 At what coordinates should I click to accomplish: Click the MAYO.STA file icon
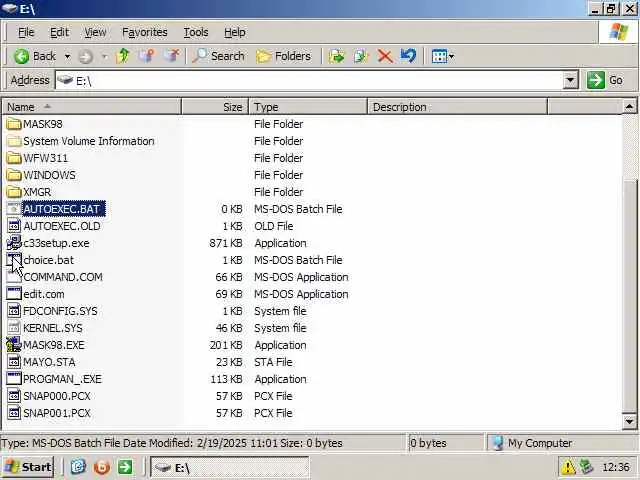point(14,362)
